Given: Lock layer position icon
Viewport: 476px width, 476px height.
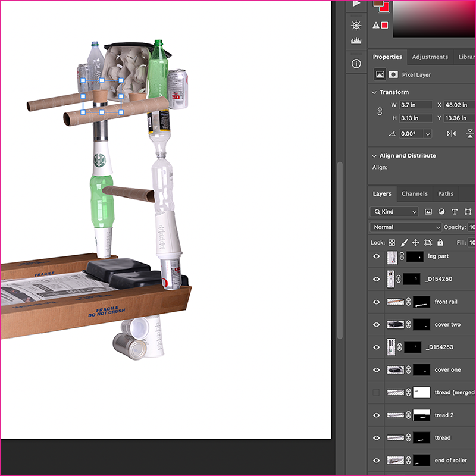Looking at the screenshot, I should point(415,243).
